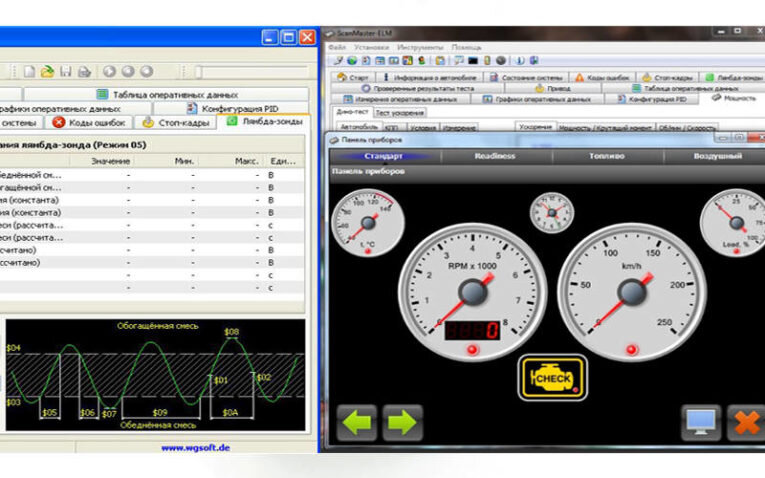Viewport: 765px width, 478px height.
Task: Click the Значение column header
Action: (102, 161)
